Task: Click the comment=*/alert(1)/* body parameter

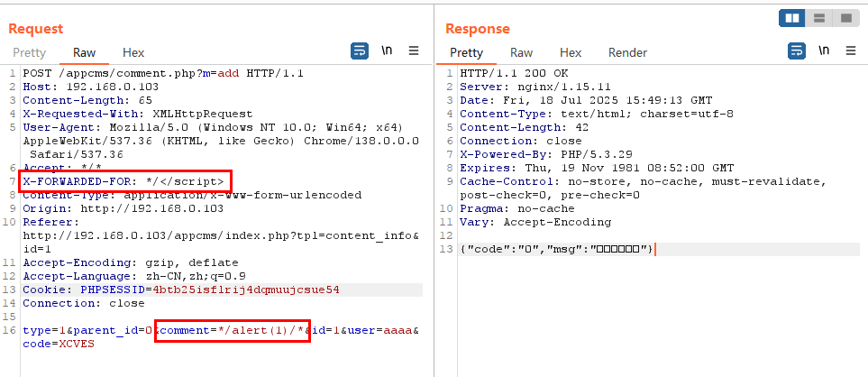Action: 232,330
